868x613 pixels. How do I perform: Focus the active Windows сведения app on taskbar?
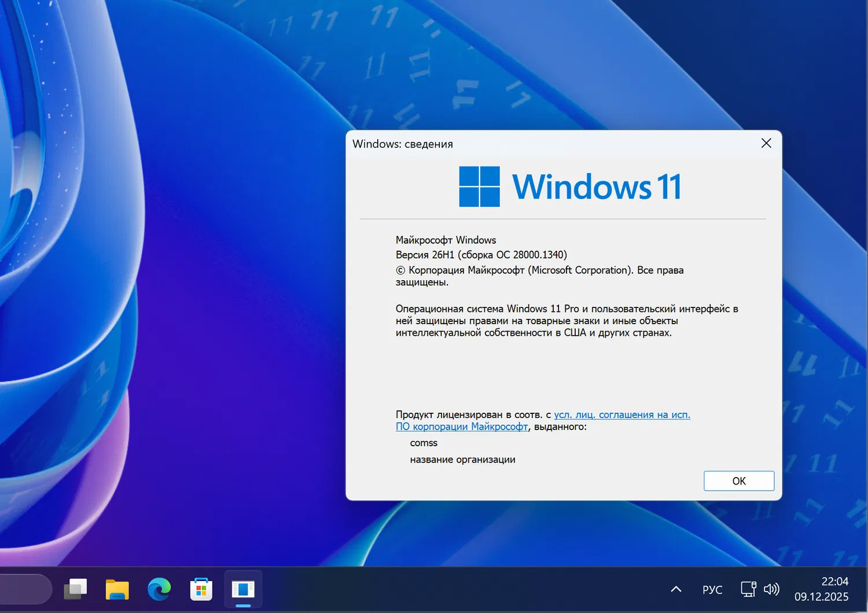242,589
